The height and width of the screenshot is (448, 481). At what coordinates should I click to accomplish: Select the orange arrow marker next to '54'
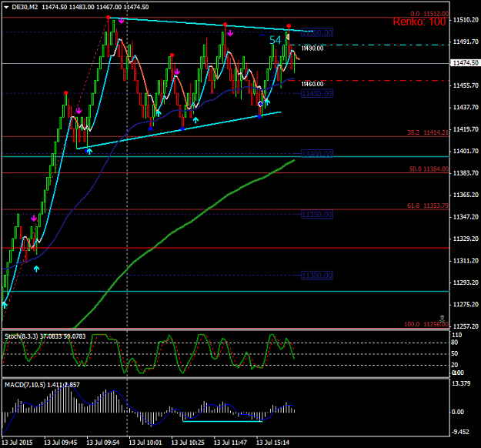coord(287,37)
